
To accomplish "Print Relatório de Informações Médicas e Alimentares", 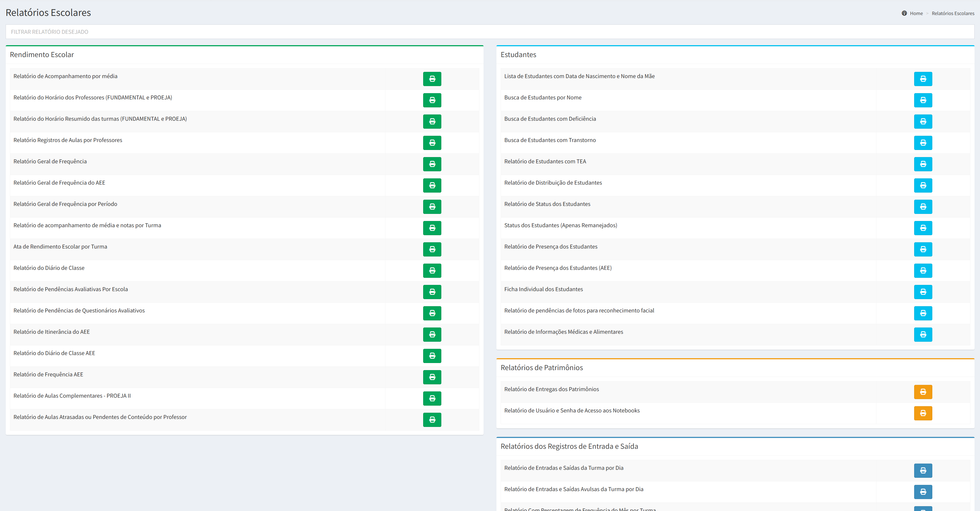I will pyautogui.click(x=923, y=334).
